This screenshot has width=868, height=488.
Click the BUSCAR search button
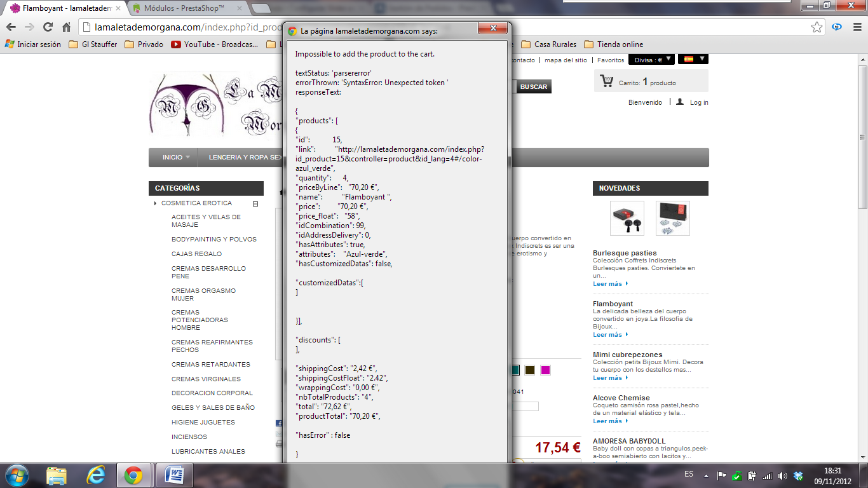pos(533,87)
